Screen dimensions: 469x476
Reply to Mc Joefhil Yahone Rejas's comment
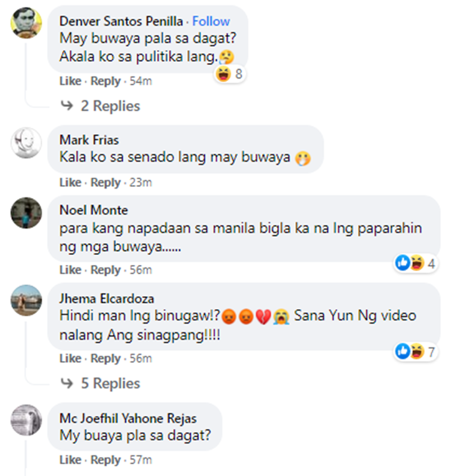tap(106, 460)
